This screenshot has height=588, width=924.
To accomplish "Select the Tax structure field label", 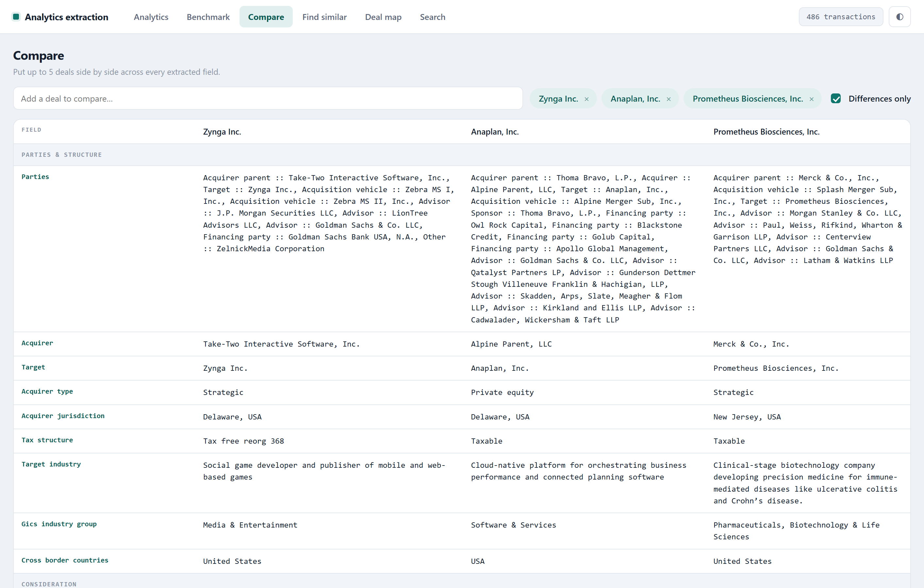I will [47, 440].
